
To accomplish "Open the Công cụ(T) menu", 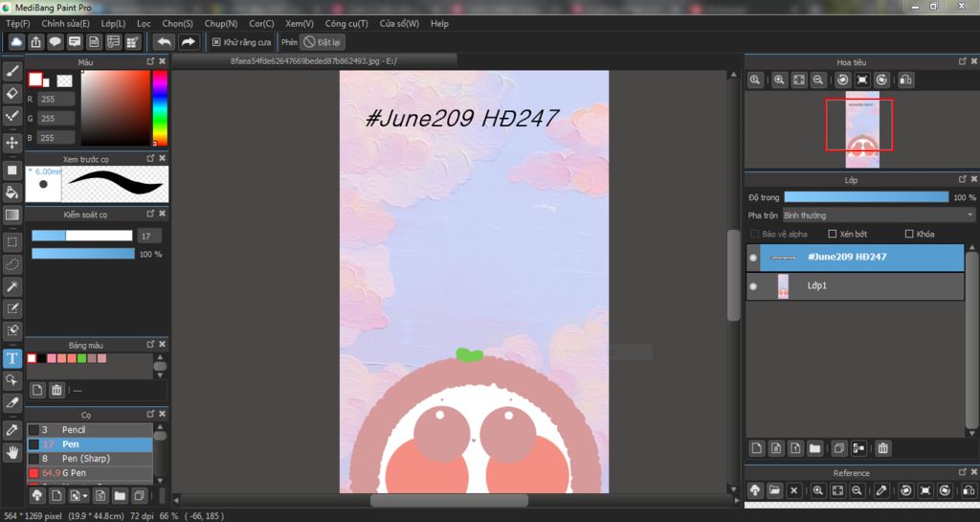I will [x=346, y=23].
